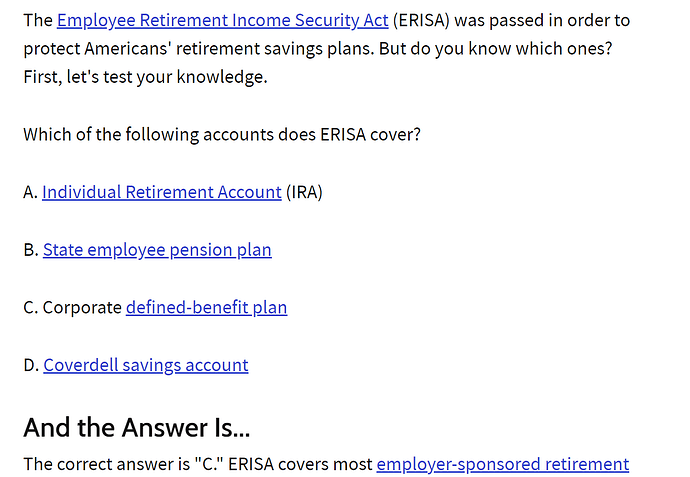Click the sentence "But do you know which ones?"

coord(495,49)
